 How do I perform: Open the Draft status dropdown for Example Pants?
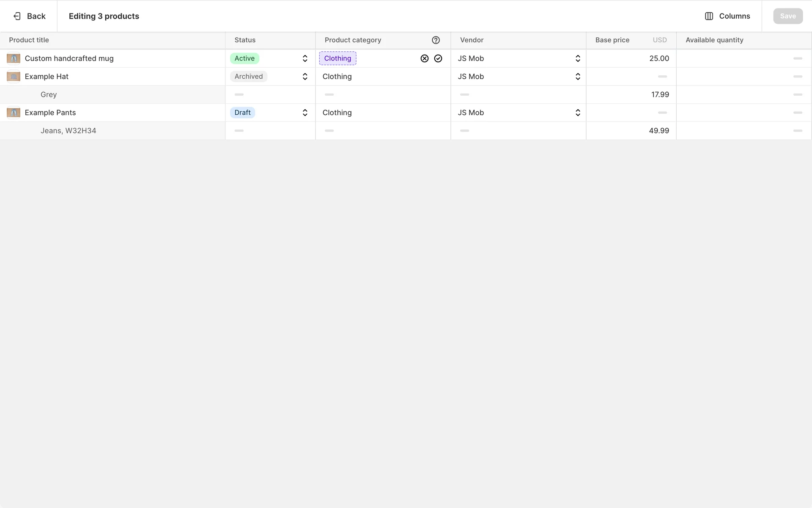tap(304, 113)
